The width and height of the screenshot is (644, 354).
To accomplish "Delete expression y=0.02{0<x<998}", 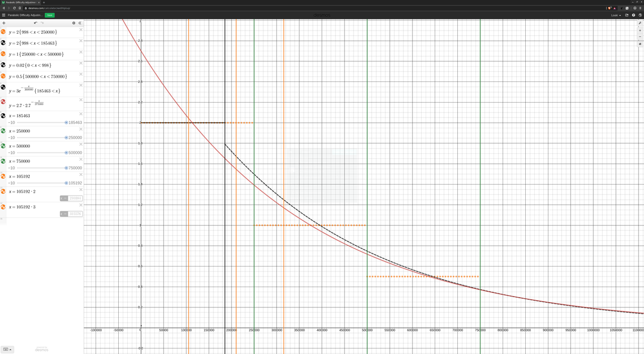I will (81, 63).
